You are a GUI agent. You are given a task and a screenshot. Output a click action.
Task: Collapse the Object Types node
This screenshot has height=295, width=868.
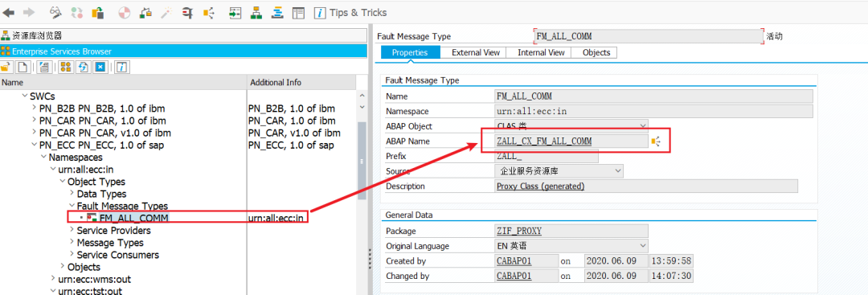(x=62, y=182)
